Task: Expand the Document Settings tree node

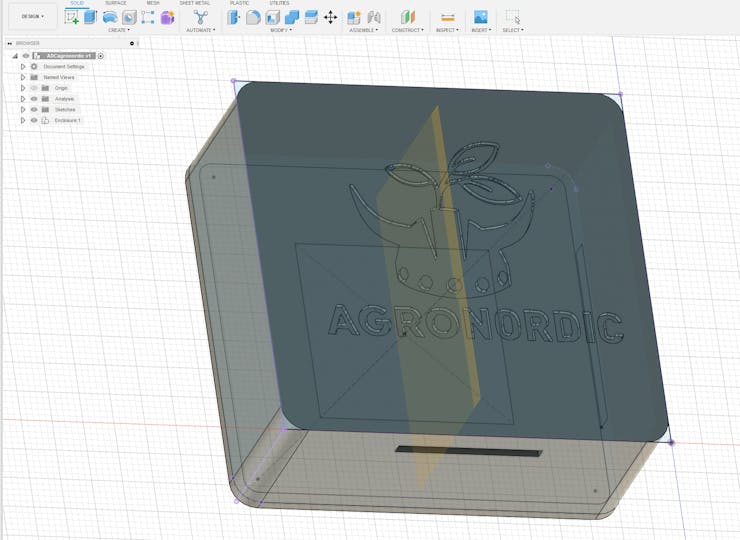Action: (x=23, y=66)
